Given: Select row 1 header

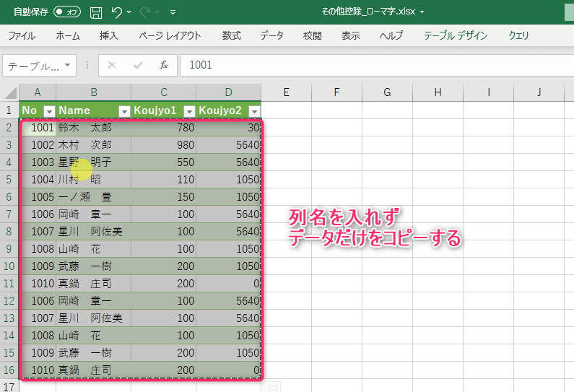Looking at the screenshot, I should pos(9,110).
